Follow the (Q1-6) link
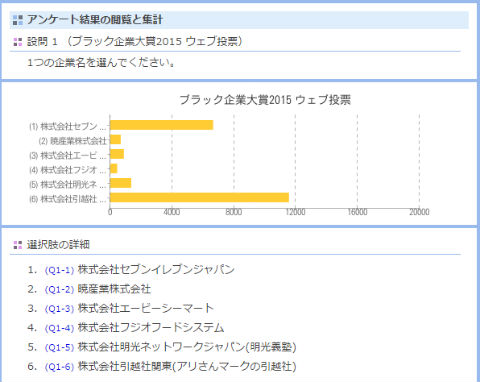The height and width of the screenshot is (382, 480). pos(59,367)
